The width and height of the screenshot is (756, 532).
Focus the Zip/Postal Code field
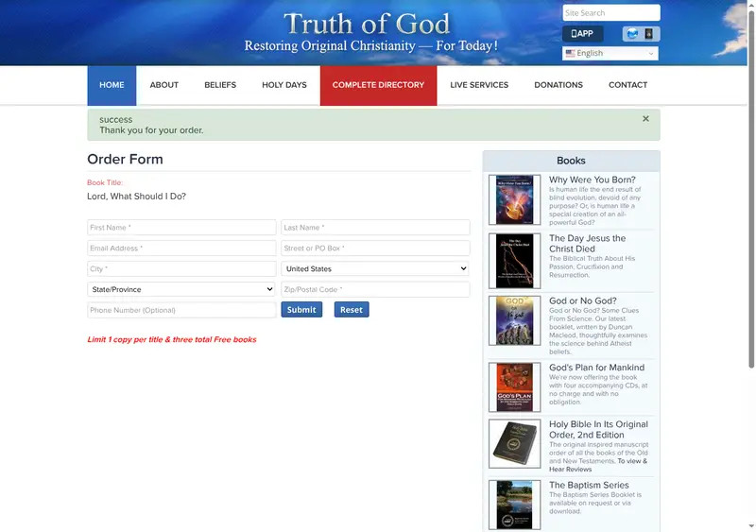coord(375,289)
